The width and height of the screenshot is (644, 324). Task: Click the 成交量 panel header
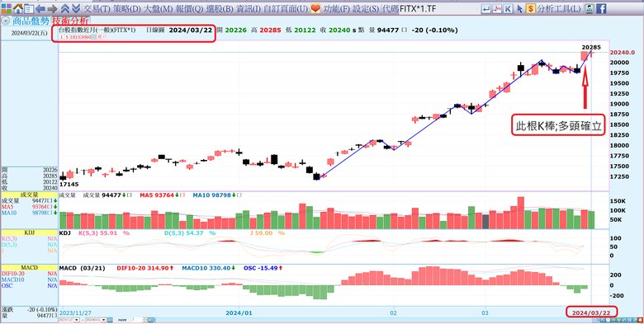[x=29, y=195]
